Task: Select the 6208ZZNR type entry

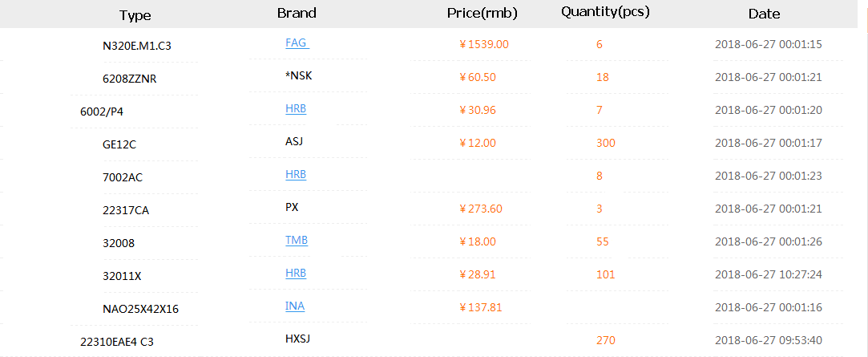Action: tap(127, 78)
